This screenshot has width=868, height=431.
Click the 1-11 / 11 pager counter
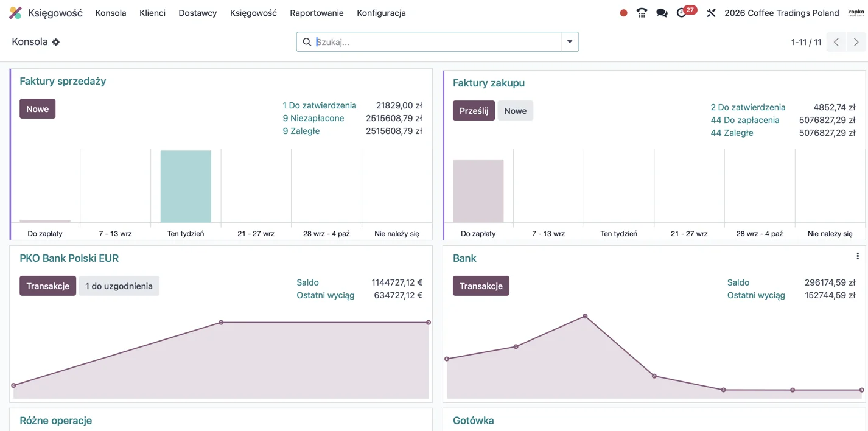click(807, 42)
